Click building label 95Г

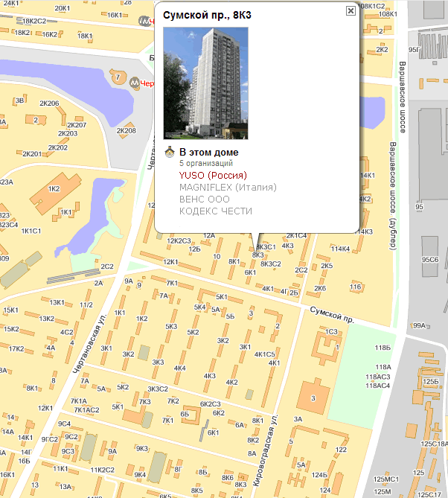coord(414,50)
